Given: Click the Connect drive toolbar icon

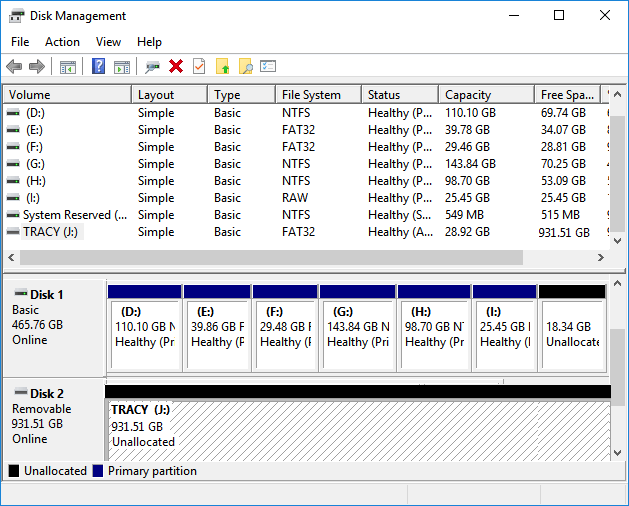Looking at the screenshot, I should [x=152, y=66].
